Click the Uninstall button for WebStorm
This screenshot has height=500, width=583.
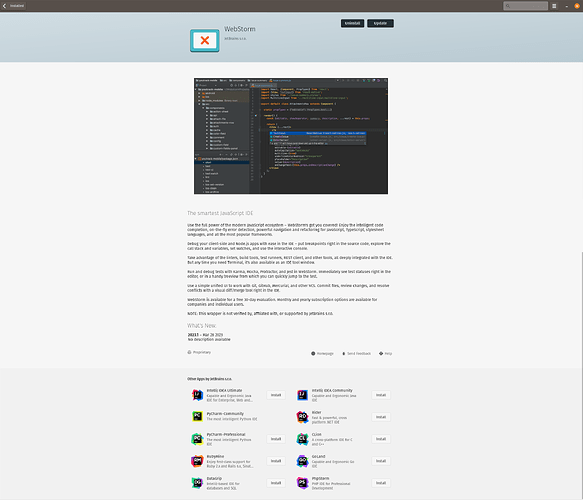point(352,23)
